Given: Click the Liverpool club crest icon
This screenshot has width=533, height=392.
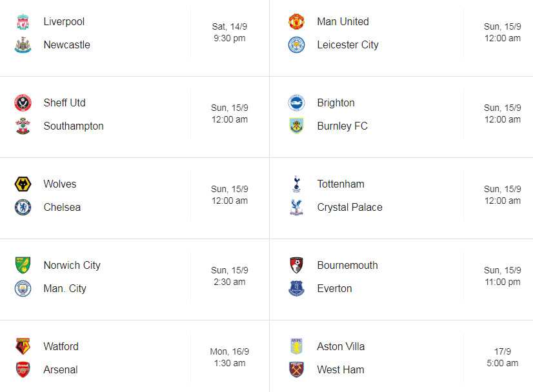Looking at the screenshot, I should point(23,21).
